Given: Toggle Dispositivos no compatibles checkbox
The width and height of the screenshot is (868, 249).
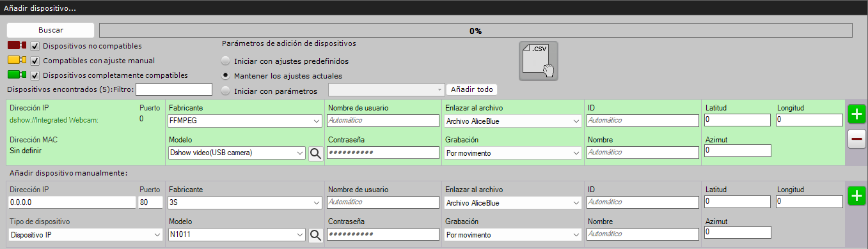Looking at the screenshot, I should pos(35,46).
